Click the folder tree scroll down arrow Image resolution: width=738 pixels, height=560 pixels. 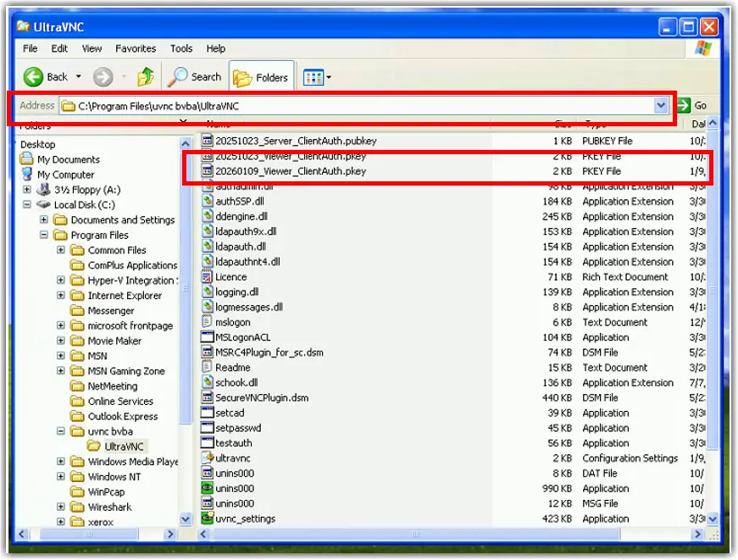186,519
